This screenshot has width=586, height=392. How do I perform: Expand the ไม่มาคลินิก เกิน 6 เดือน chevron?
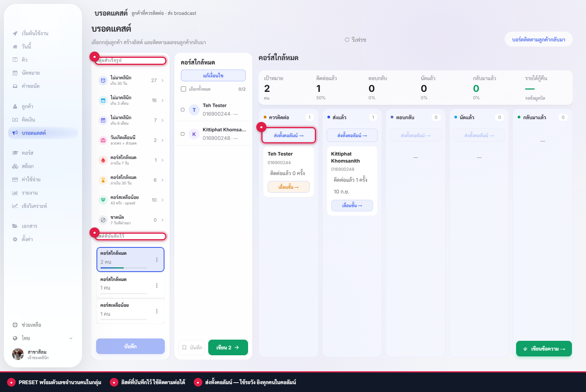pyautogui.click(x=163, y=120)
